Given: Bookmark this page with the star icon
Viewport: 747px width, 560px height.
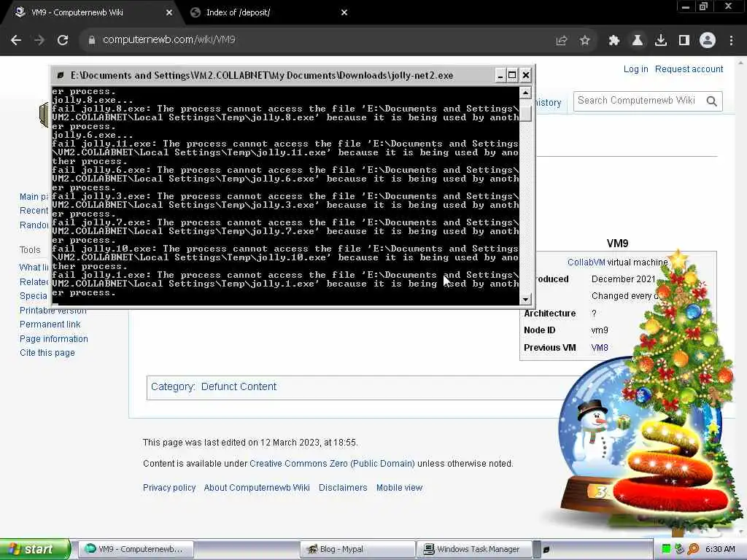Looking at the screenshot, I should pos(584,41).
